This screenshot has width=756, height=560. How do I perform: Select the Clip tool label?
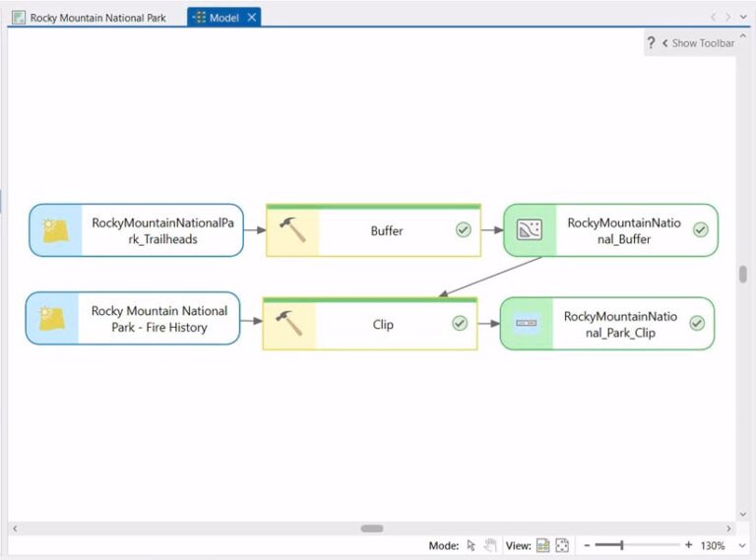pos(383,325)
